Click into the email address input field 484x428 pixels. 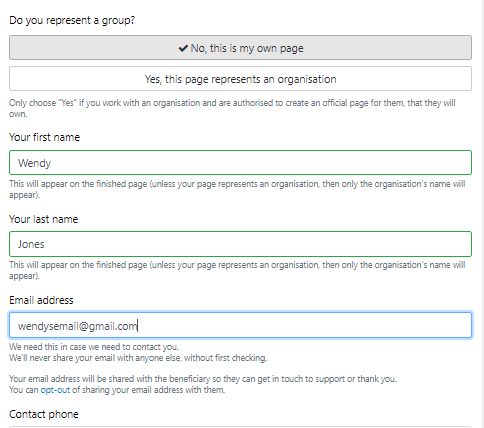pyautogui.click(x=240, y=325)
